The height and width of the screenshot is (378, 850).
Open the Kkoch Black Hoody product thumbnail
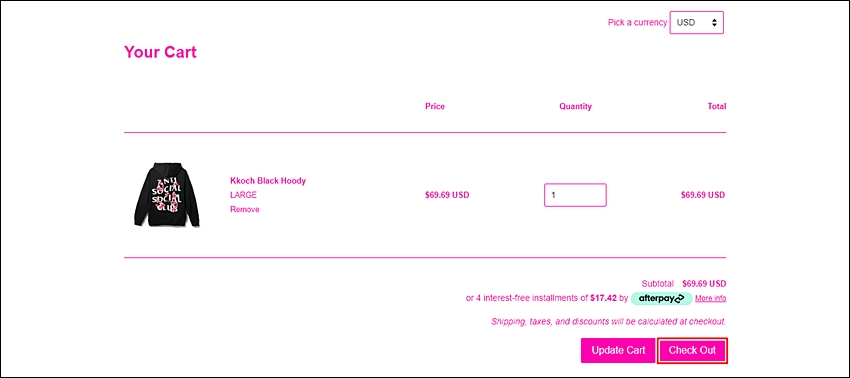click(x=166, y=194)
